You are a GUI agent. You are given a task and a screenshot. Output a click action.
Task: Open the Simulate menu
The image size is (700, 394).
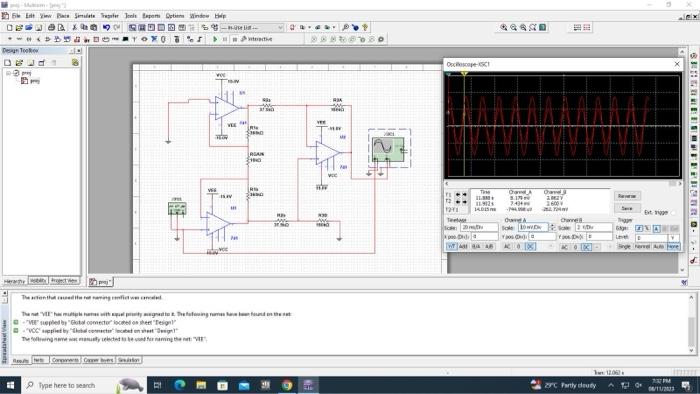(x=84, y=16)
